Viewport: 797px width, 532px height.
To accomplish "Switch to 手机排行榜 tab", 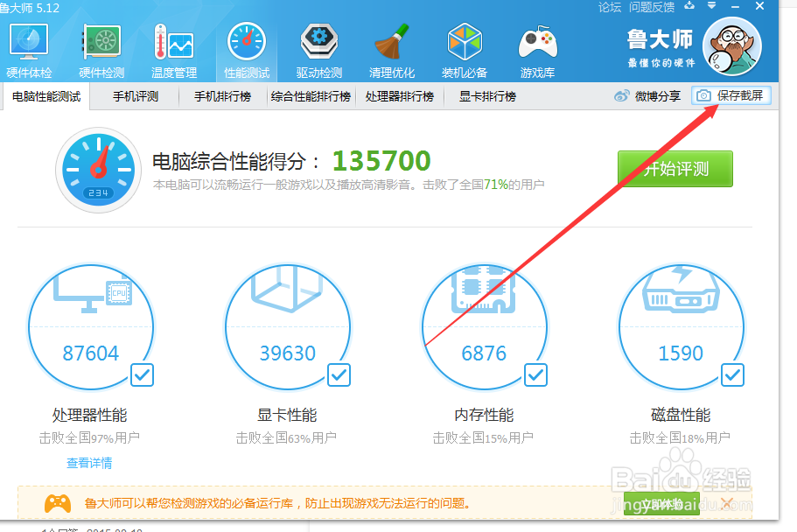I will 222,96.
